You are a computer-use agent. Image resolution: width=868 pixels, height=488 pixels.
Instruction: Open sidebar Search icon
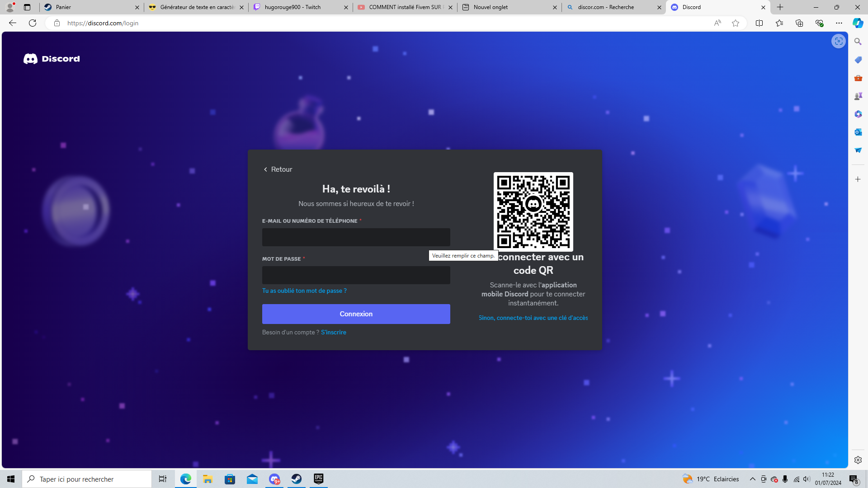(x=858, y=42)
